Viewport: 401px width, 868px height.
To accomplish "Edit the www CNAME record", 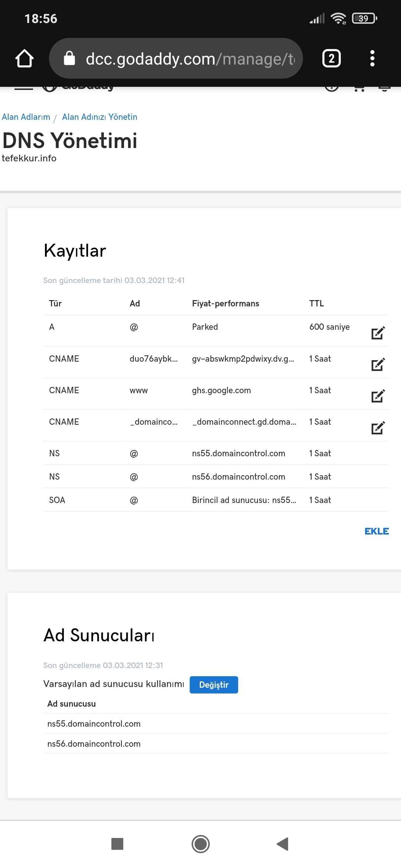I will pyautogui.click(x=378, y=396).
